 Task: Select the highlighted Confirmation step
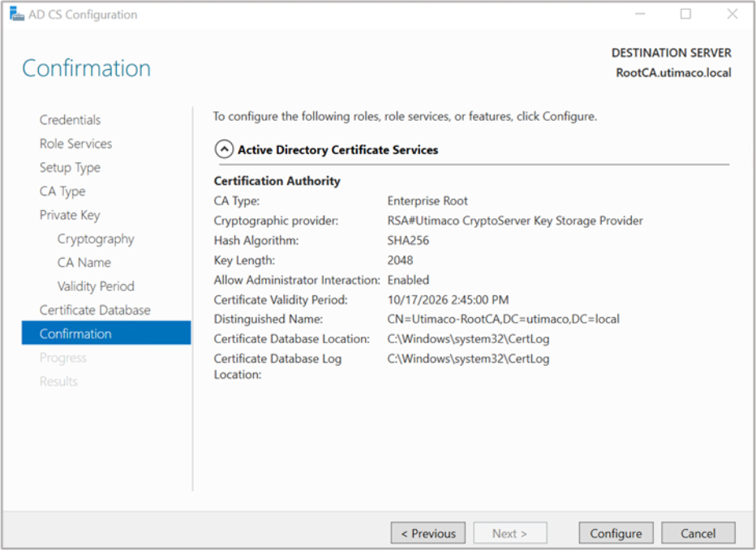[75, 333]
